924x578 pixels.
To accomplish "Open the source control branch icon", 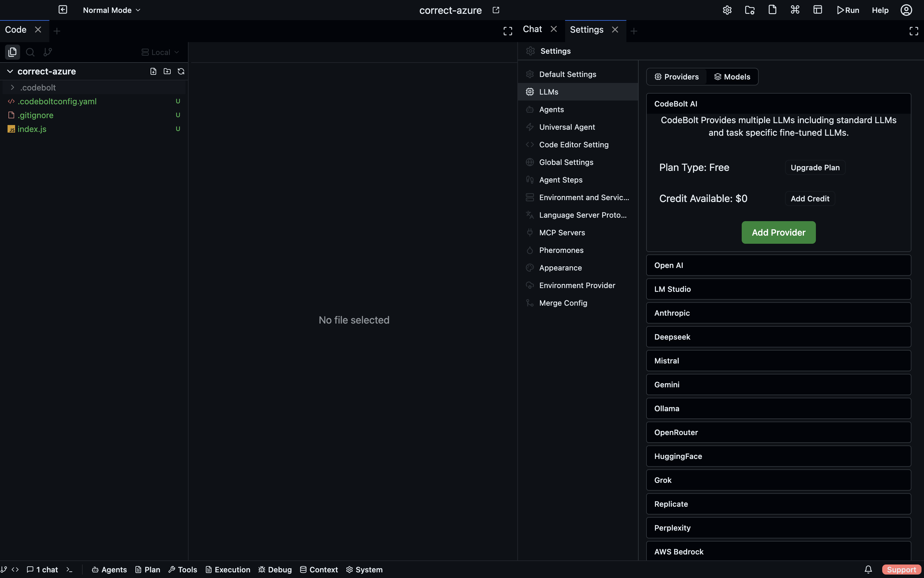I will (x=47, y=52).
